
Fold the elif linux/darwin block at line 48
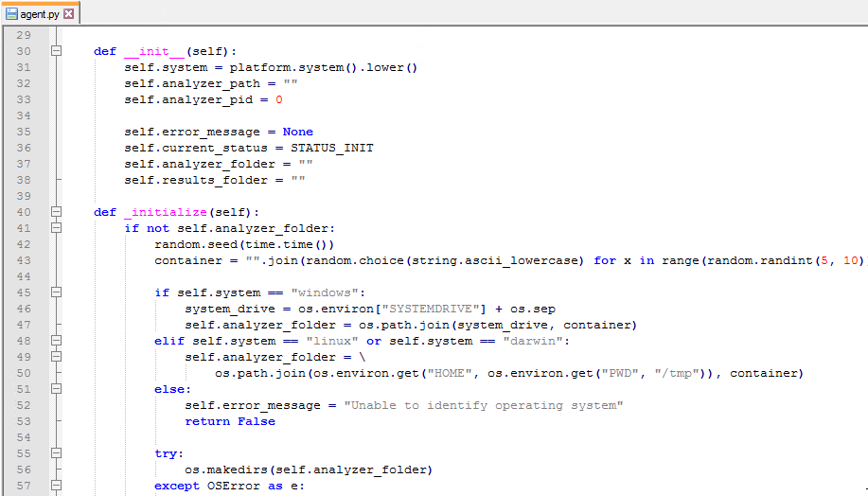(56, 341)
